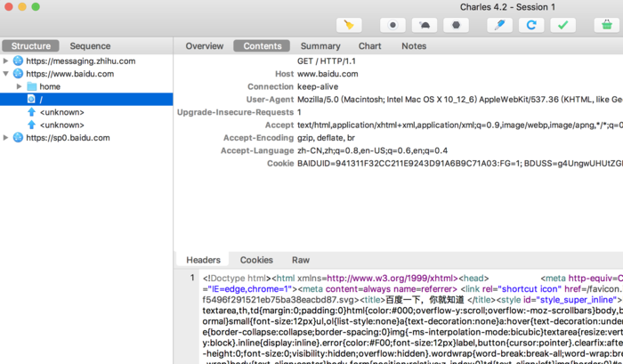Screen dimensions: 623x364
Task: Click the yellow minimize window button
Action: [x=22, y=7]
